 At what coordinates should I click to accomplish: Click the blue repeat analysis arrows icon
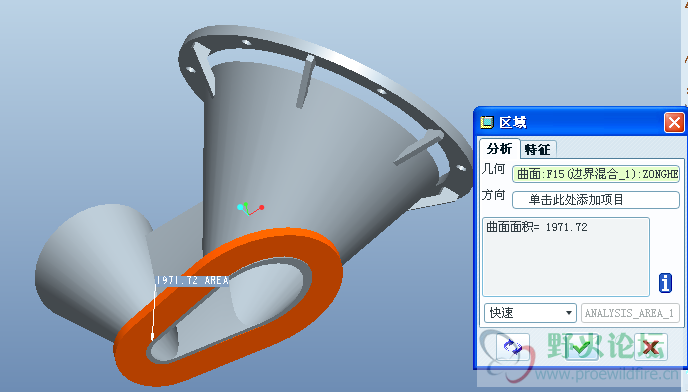point(512,347)
